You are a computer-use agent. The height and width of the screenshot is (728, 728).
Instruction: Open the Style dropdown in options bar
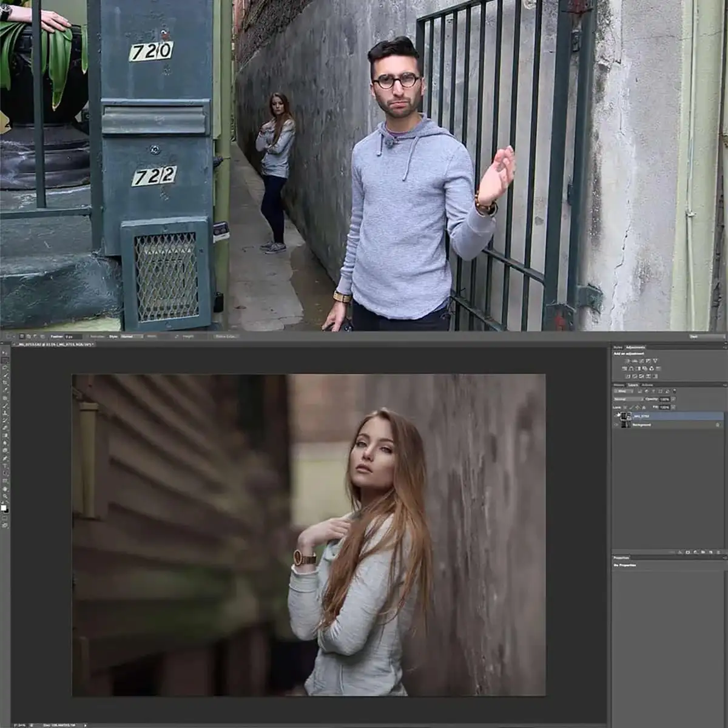pos(132,336)
